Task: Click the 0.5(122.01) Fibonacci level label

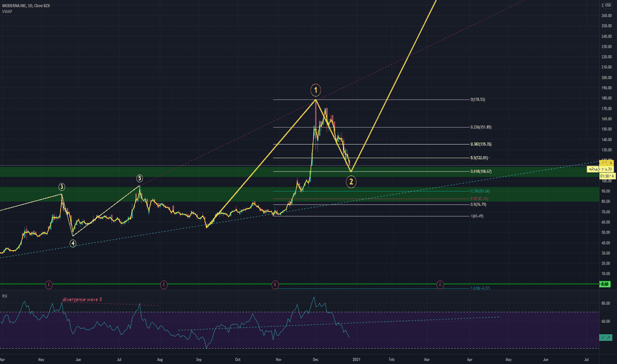Action: pyautogui.click(x=479, y=158)
